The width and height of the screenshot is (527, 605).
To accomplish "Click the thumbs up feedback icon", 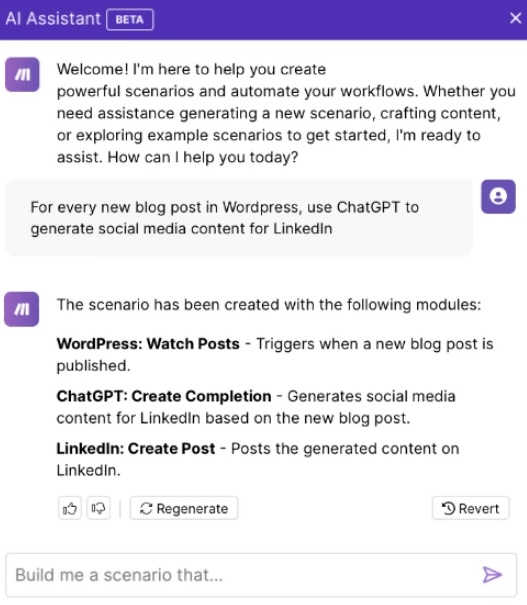I will pos(70,508).
